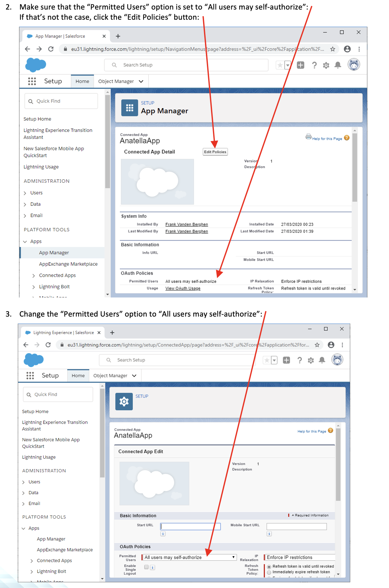Click the Edit Policies button
Viewport: 389px width, 588px height.
215,152
